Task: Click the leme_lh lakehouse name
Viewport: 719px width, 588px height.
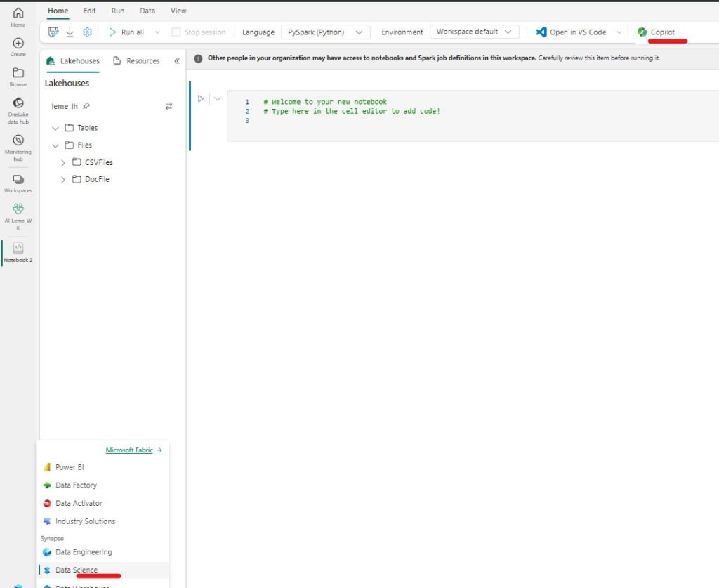Action: coord(65,106)
